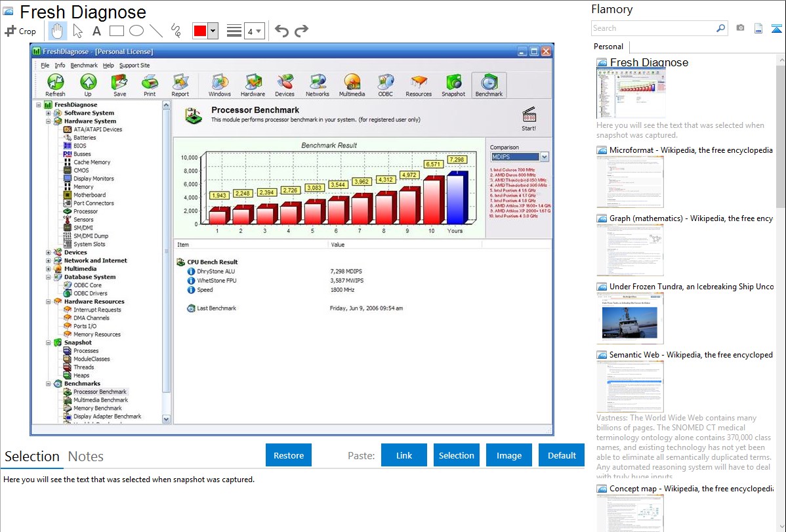786x532 pixels.
Task: Click the Save toolbar icon
Action: point(119,85)
